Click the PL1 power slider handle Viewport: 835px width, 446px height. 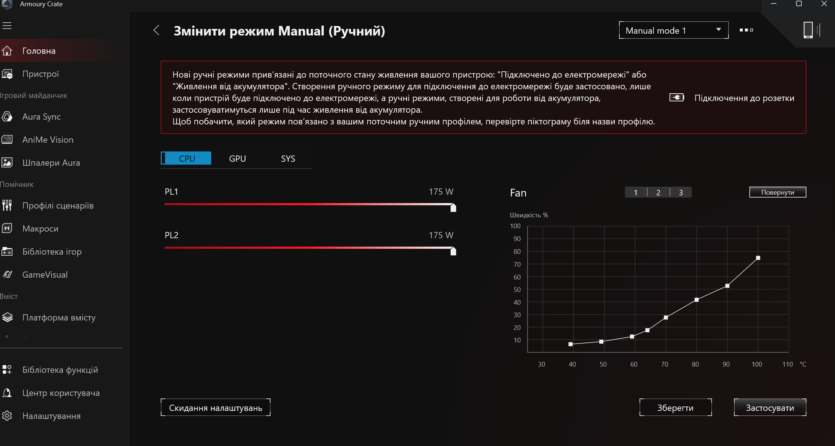point(453,208)
